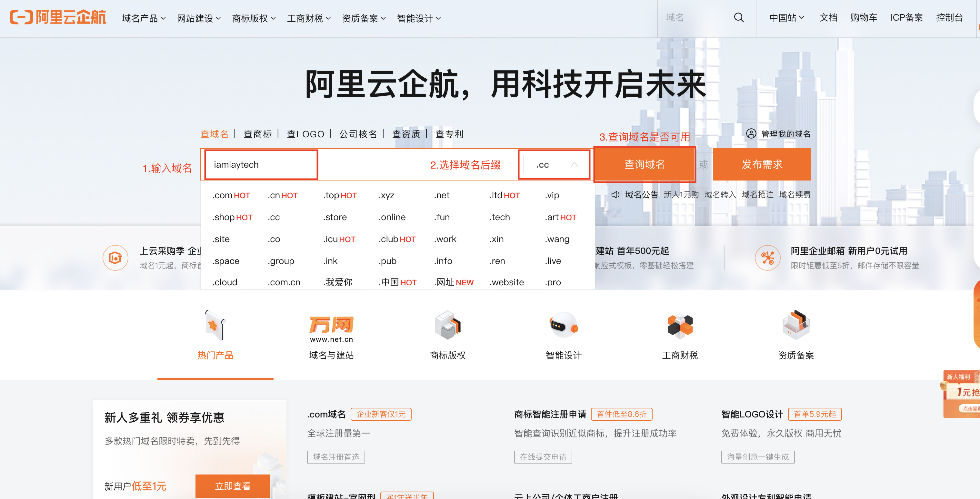Click the 立即查看 button

click(x=233, y=486)
